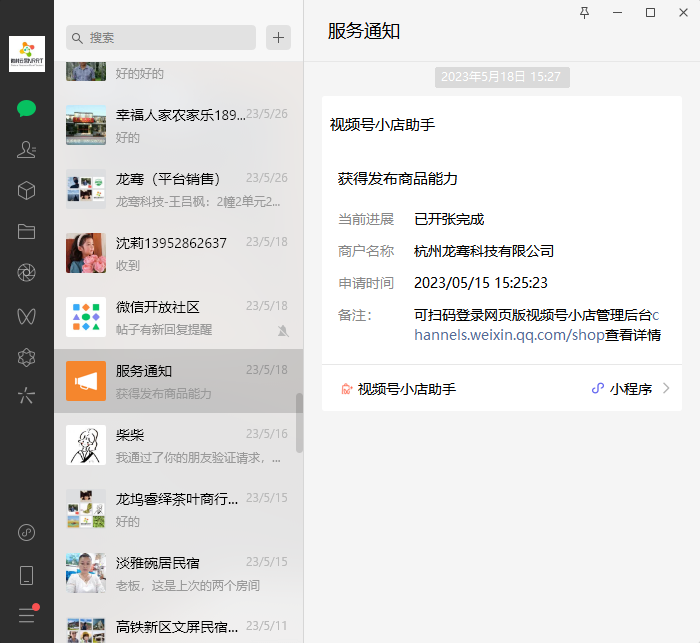
Task: Click the chat list scrollbar thumb
Action: pos(299,423)
